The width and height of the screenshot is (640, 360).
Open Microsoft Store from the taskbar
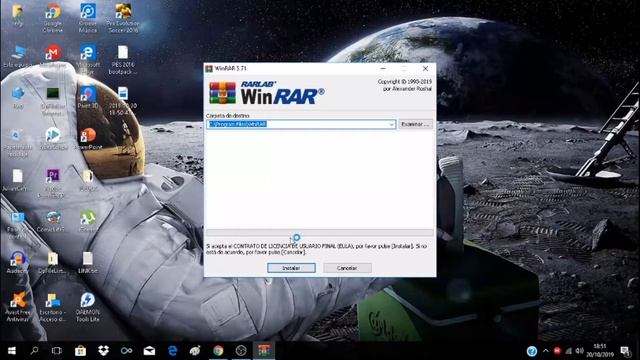[x=80, y=351]
